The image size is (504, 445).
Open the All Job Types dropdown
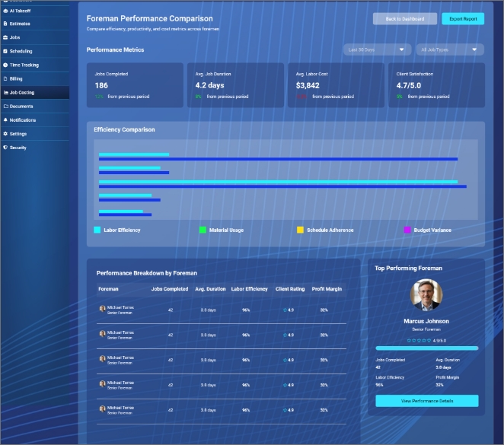[x=450, y=49]
